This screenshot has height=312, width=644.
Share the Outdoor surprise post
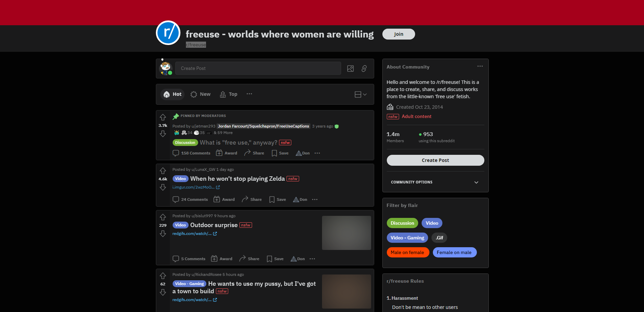click(249, 259)
